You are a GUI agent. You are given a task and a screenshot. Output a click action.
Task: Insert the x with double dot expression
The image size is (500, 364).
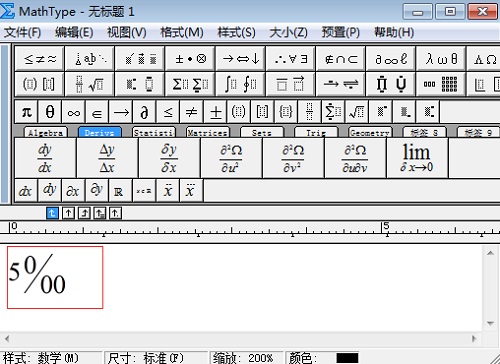(168, 191)
